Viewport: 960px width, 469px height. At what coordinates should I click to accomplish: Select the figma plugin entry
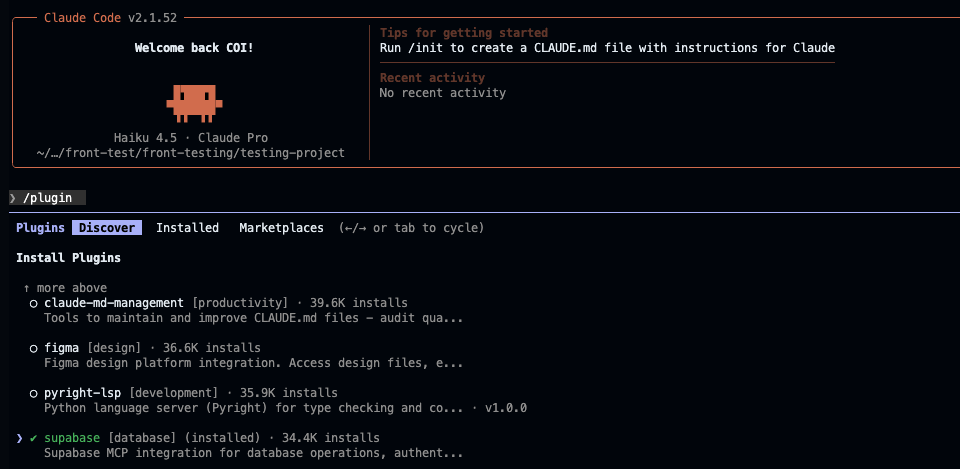tap(62, 348)
